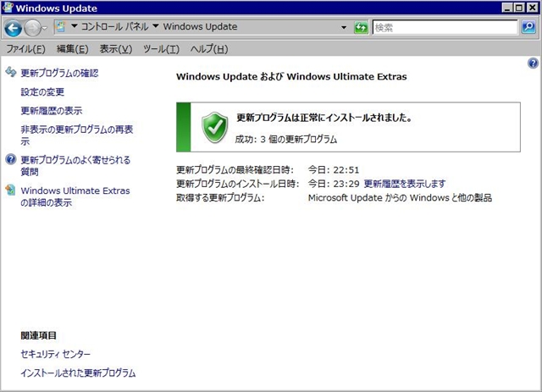This screenshot has height=392, width=542.
Task: Click the blue help question mark icon
Action: (x=533, y=63)
